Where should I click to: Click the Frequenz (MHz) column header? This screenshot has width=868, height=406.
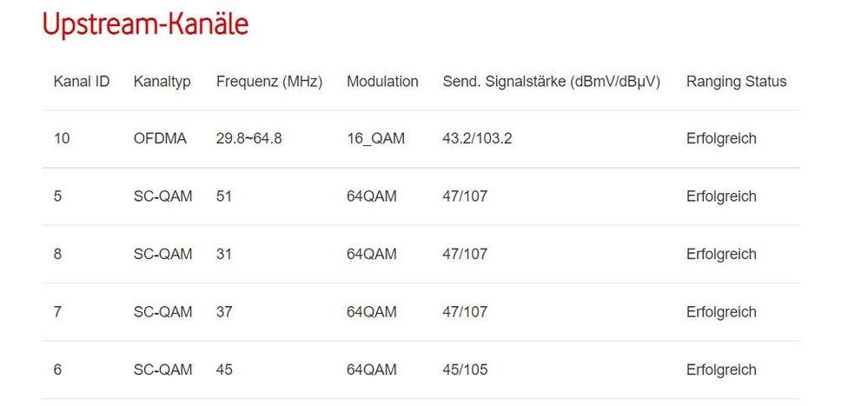point(269,82)
